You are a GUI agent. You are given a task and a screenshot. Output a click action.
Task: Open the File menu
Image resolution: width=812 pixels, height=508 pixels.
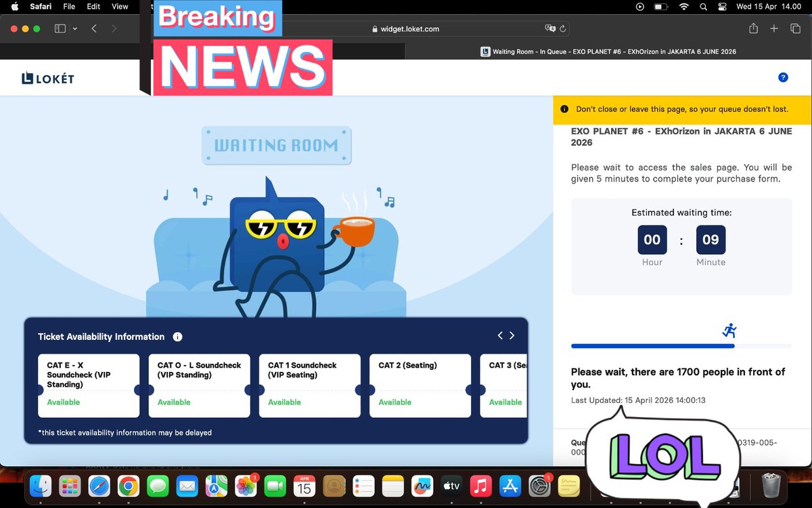coord(69,7)
